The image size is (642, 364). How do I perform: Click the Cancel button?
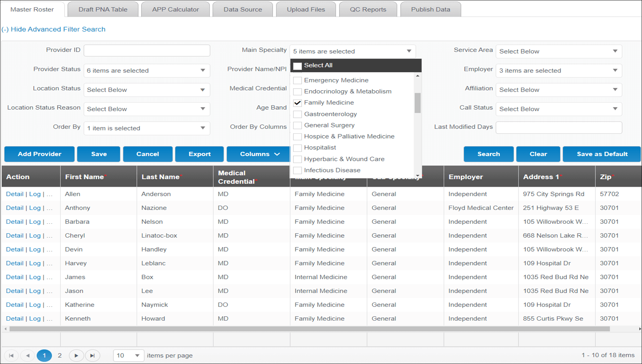pyautogui.click(x=147, y=154)
